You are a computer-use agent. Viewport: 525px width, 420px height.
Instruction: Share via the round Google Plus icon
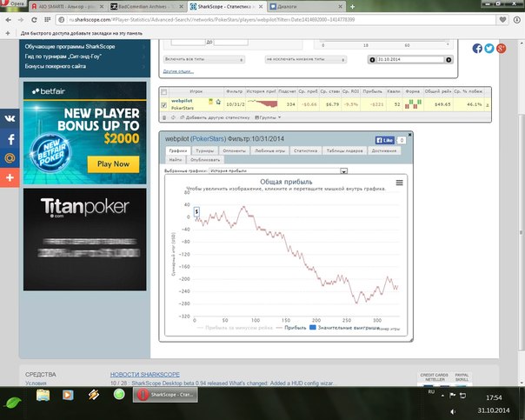pos(501,48)
